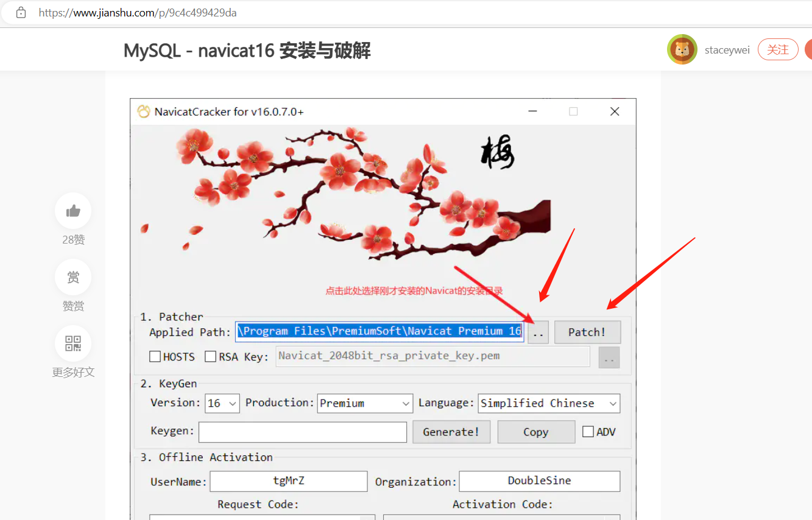This screenshot has width=812, height=520.
Task: Click the 'NavicatCracker for v16.0.7.0+' window title
Action: pyautogui.click(x=229, y=111)
